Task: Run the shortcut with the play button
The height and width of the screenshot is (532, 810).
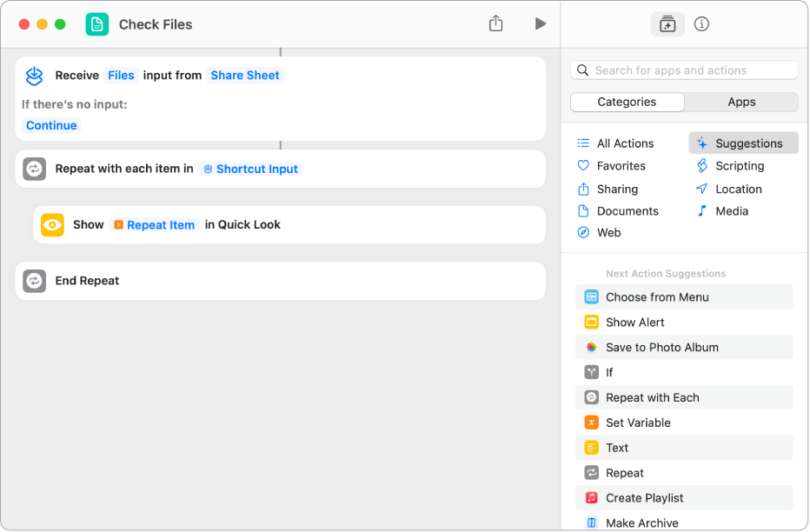Action: [x=540, y=23]
